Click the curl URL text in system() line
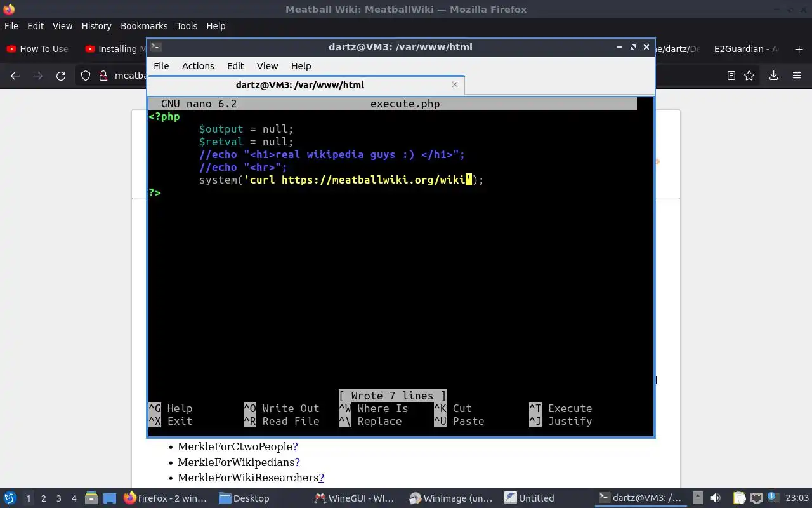The height and width of the screenshot is (508, 812). (373, 180)
